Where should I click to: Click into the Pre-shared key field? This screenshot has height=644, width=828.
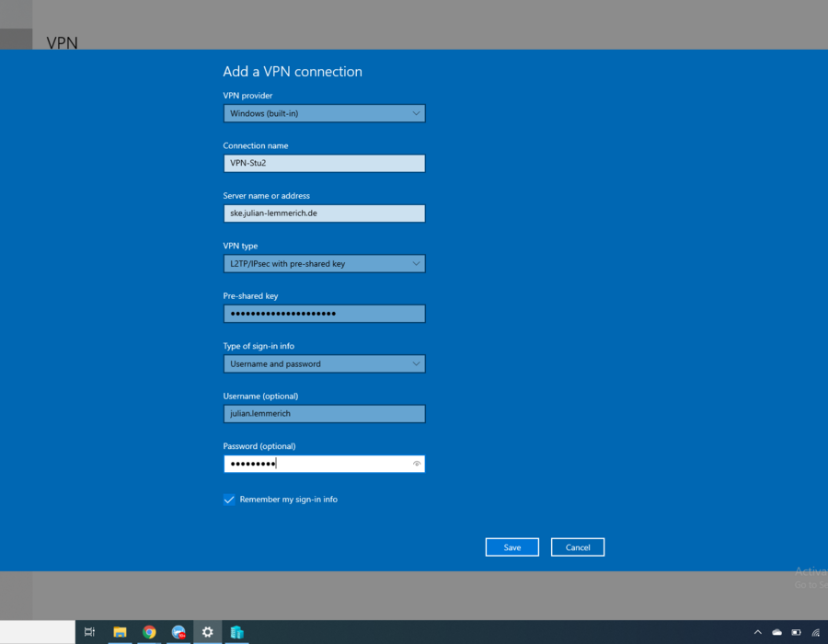pyautogui.click(x=324, y=314)
